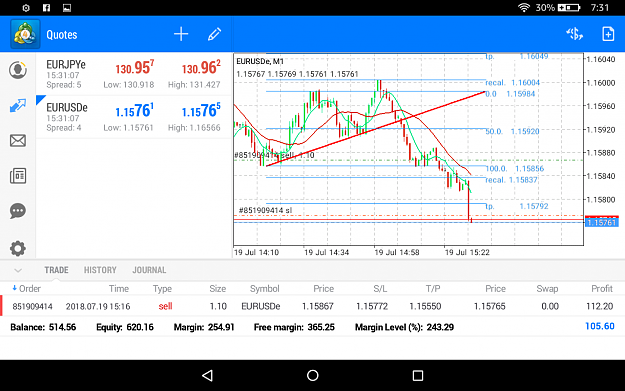Tap EURJPYe ask price 130.96

pyautogui.click(x=201, y=68)
